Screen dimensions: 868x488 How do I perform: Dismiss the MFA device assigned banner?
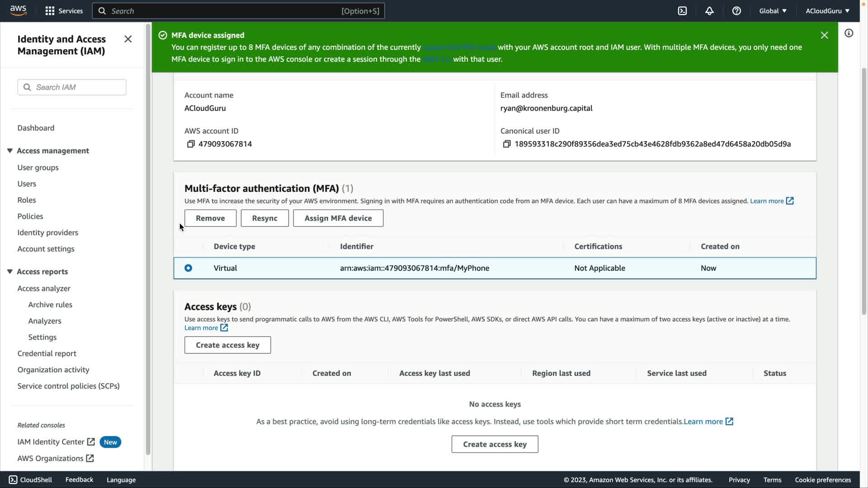824,35
